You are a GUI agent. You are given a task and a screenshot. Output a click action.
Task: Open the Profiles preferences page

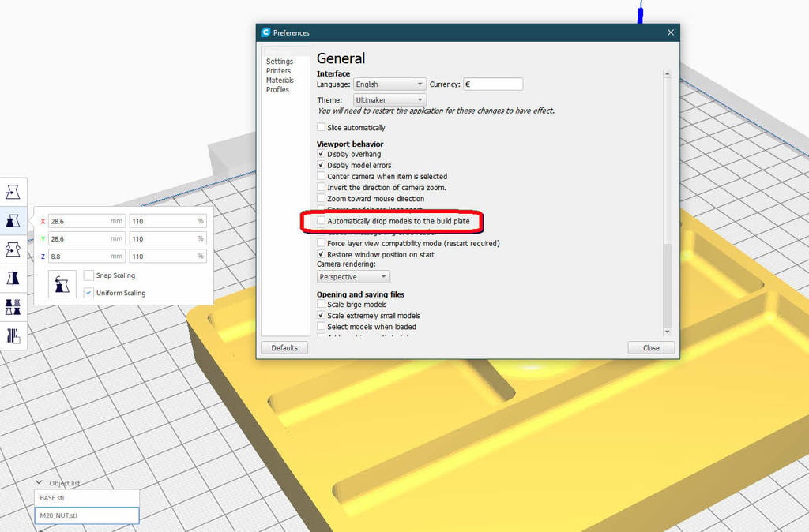tap(277, 89)
